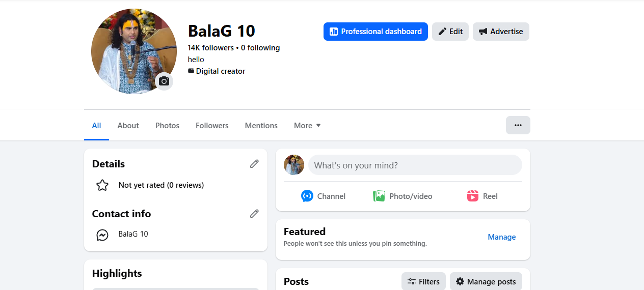Edit Details with the pencil icon

coord(254,164)
